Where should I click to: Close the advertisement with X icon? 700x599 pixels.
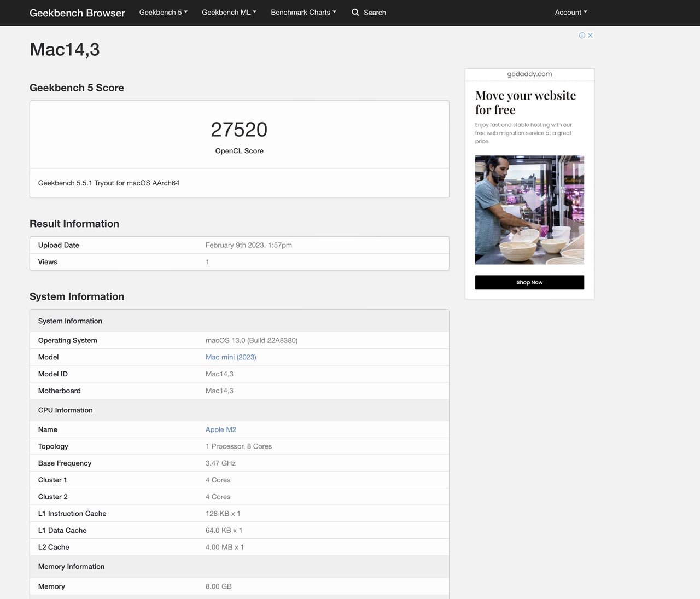(x=590, y=36)
